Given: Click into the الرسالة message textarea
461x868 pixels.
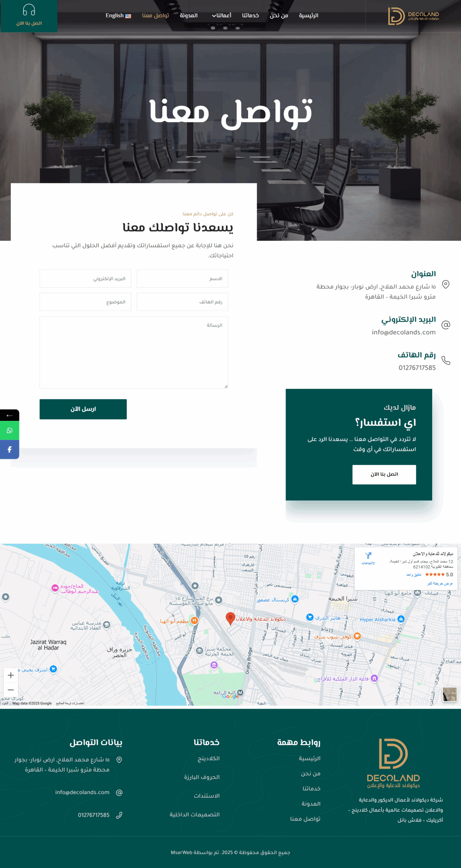Looking at the screenshot, I should [134, 352].
